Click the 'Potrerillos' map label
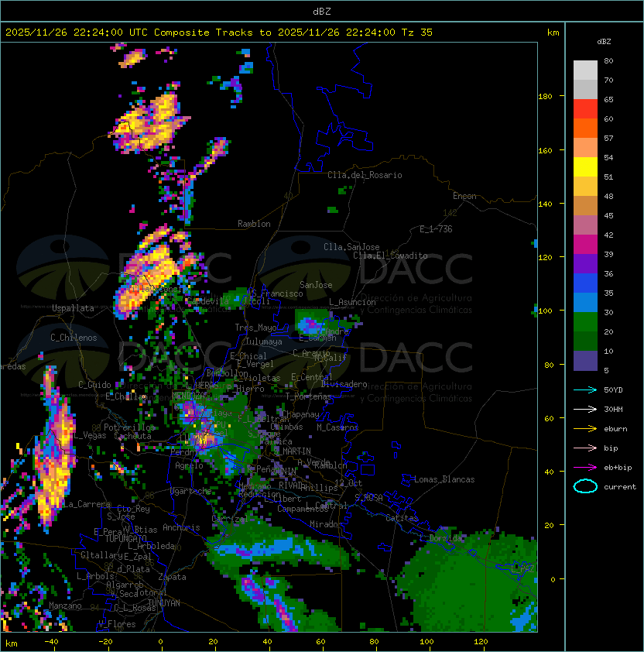The height and width of the screenshot is (652, 644). 129,427
